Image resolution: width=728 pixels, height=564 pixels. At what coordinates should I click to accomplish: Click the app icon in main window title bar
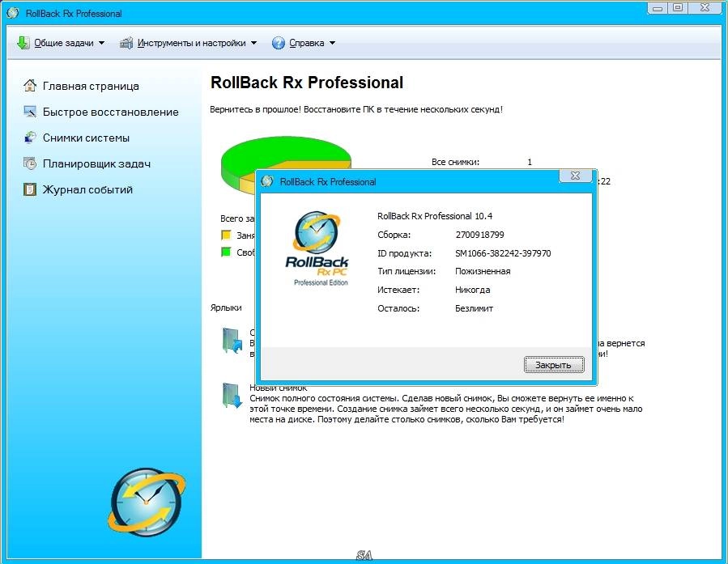coord(13,13)
